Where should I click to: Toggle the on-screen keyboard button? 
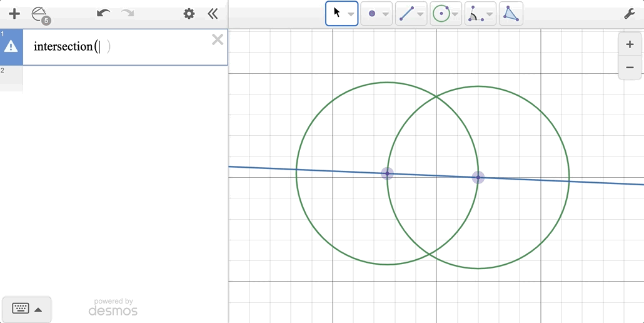click(x=21, y=309)
